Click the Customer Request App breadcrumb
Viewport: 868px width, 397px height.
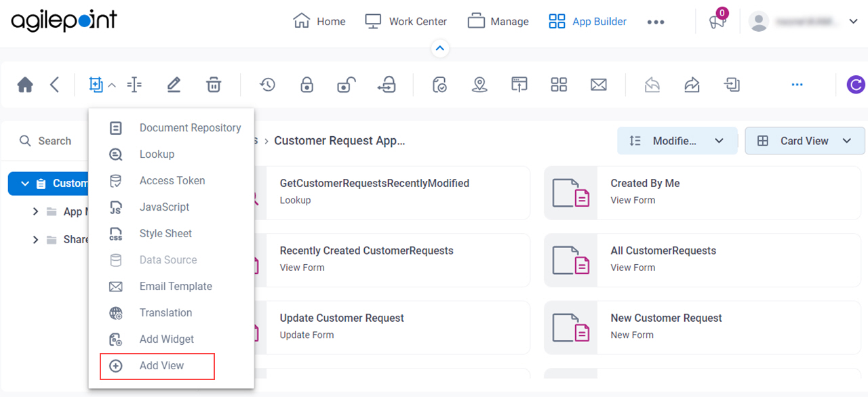[x=340, y=141]
